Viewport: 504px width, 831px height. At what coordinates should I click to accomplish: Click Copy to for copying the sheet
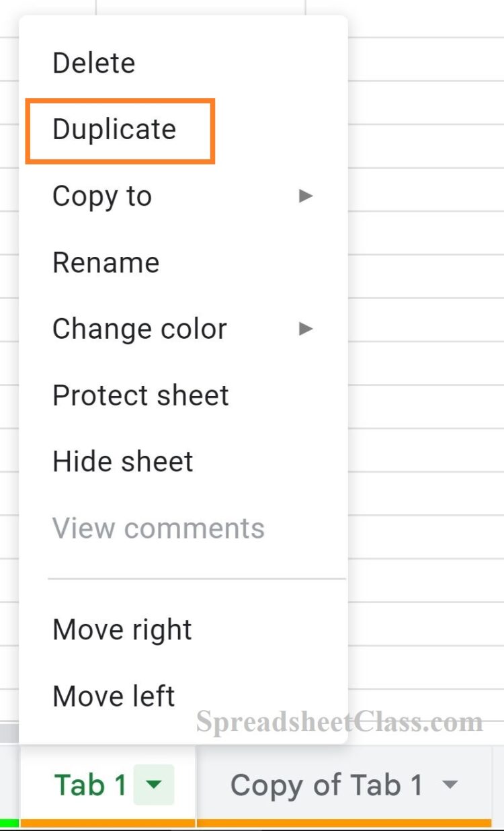click(101, 196)
